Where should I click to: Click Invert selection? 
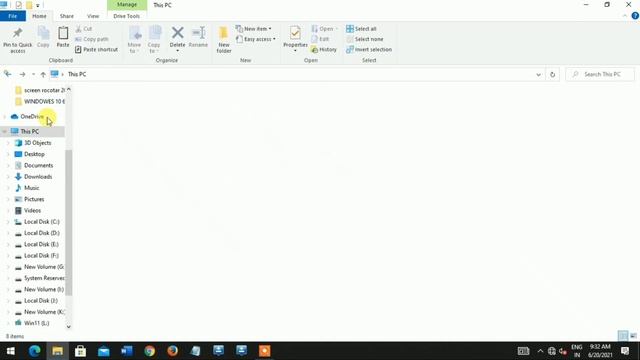click(369, 49)
